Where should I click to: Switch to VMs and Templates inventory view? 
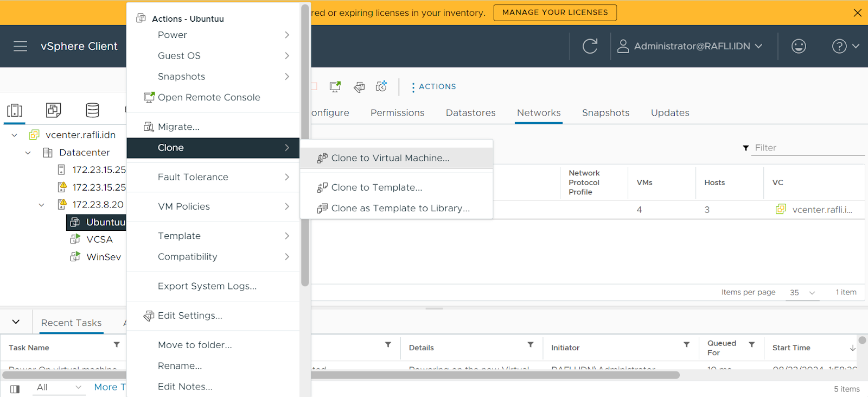[x=53, y=110]
